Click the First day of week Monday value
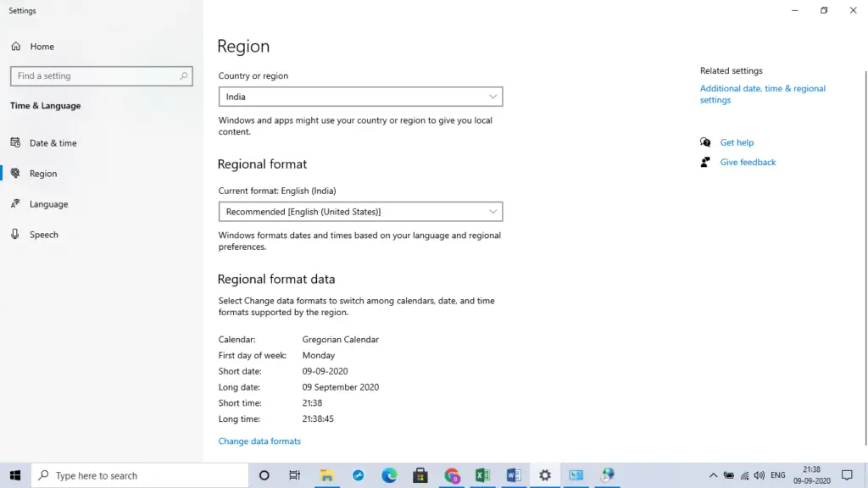Image resolution: width=868 pixels, height=488 pixels. click(319, 355)
